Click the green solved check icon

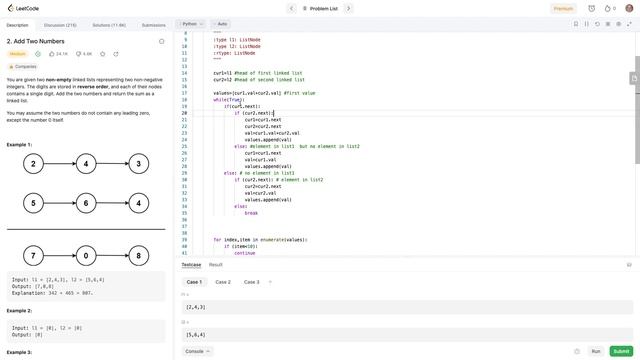click(38, 54)
